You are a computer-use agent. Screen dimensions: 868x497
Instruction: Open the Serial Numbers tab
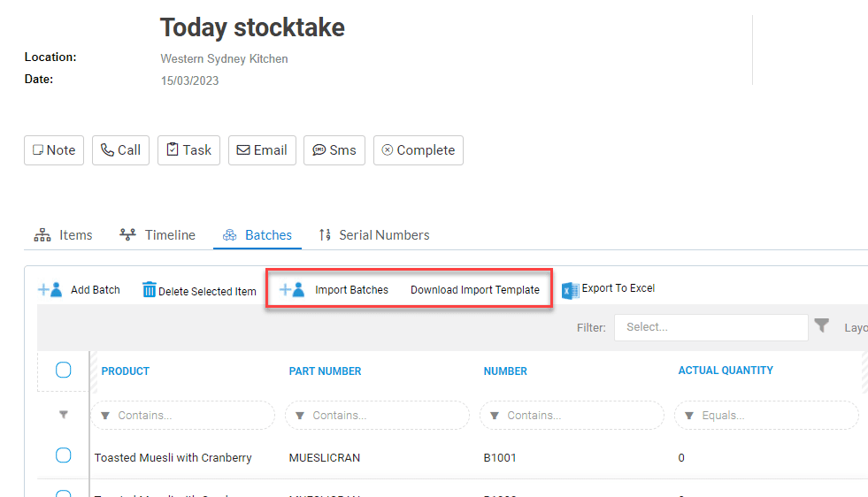(374, 235)
